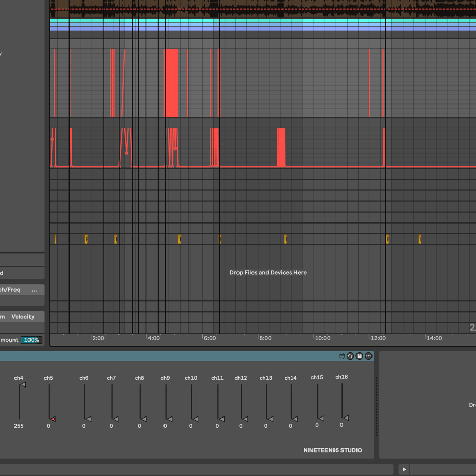
Task: Open the Max device editor icon
Action: pos(342,356)
